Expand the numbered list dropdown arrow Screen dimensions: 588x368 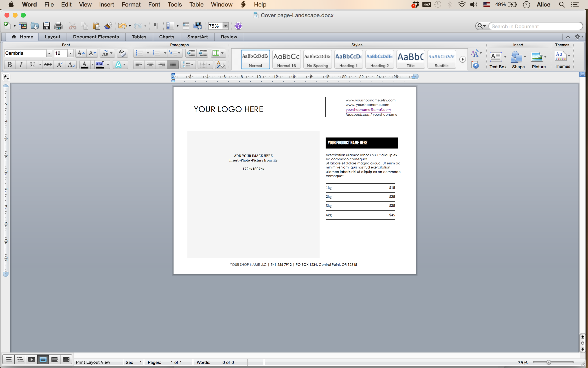point(165,53)
